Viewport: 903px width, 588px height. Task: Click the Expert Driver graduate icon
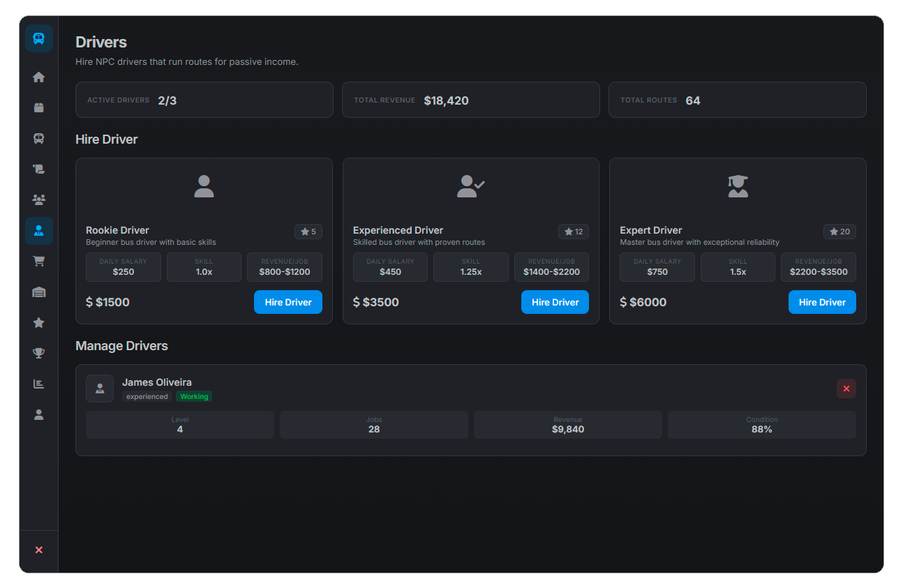pyautogui.click(x=738, y=186)
